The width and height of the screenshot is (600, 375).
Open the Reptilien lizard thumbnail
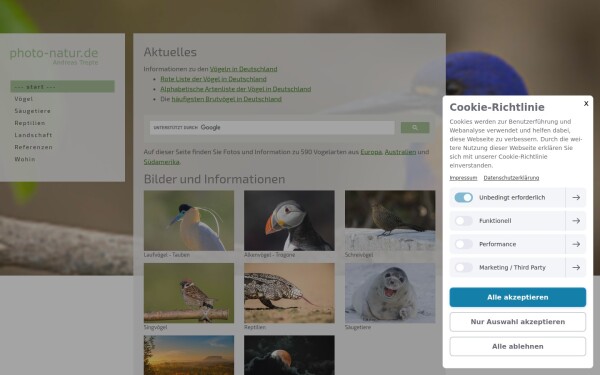289,293
